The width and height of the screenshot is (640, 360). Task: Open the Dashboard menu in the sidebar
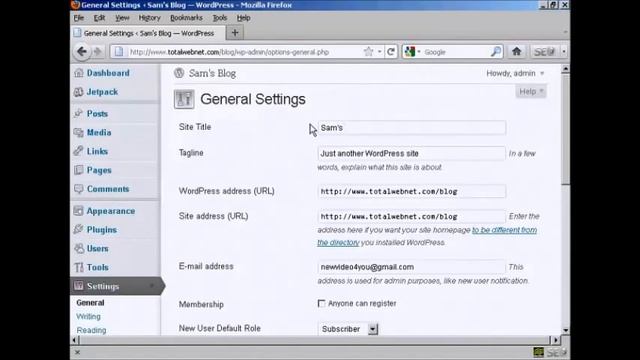pos(107,73)
